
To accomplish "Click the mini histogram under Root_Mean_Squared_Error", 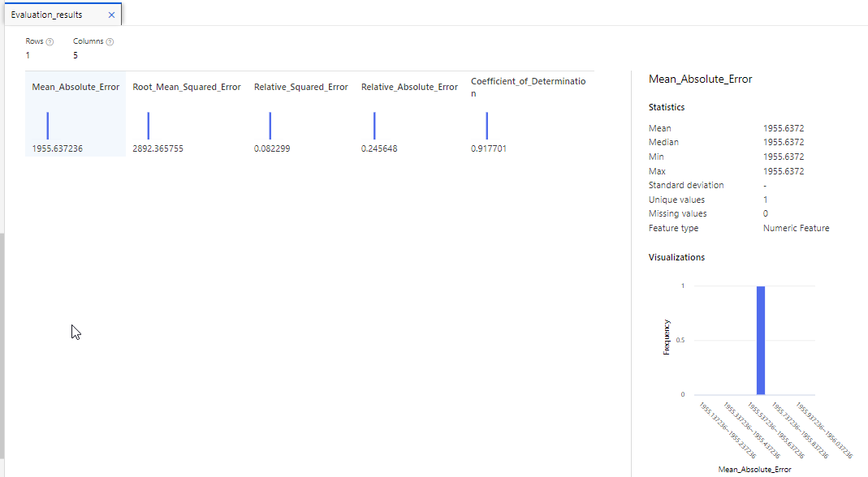I will pos(149,126).
